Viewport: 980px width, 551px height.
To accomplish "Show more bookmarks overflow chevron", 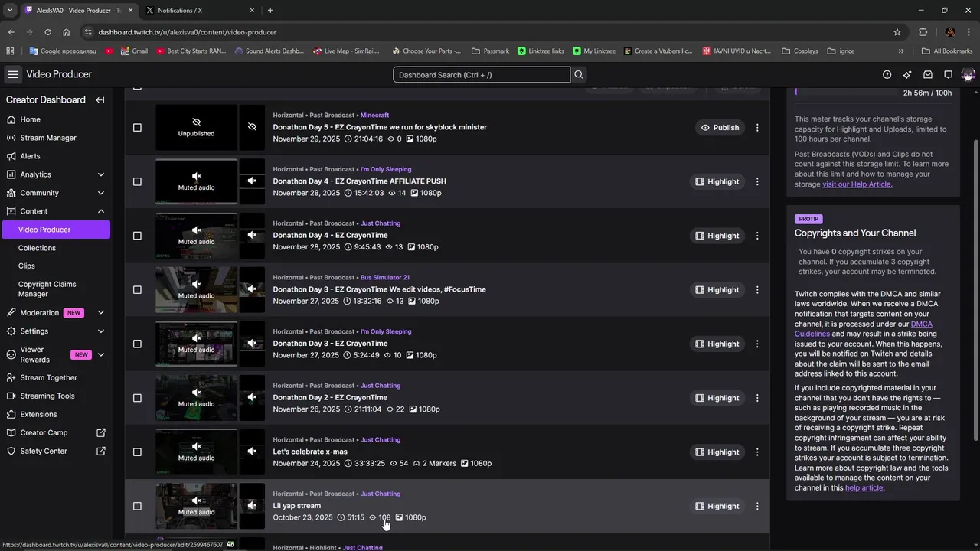I will [901, 51].
